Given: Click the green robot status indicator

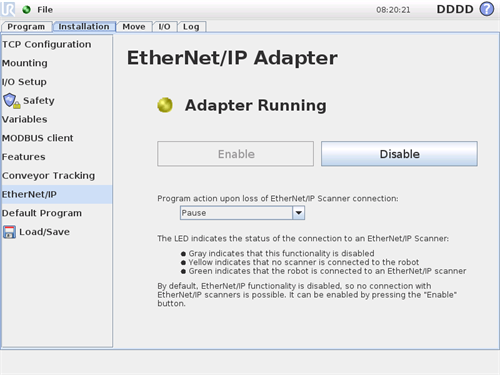Looking at the screenshot, I should tap(27, 10).
